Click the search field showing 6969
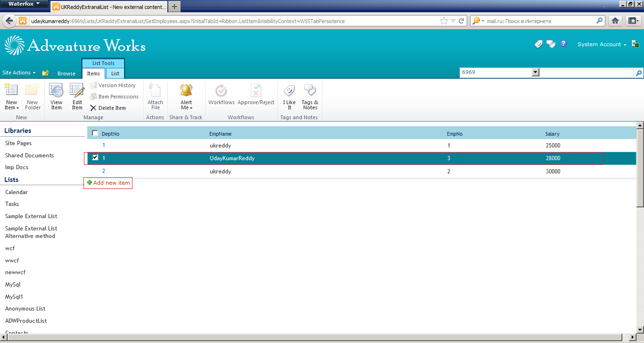Image resolution: width=644 pixels, height=343 pixels. [x=495, y=72]
